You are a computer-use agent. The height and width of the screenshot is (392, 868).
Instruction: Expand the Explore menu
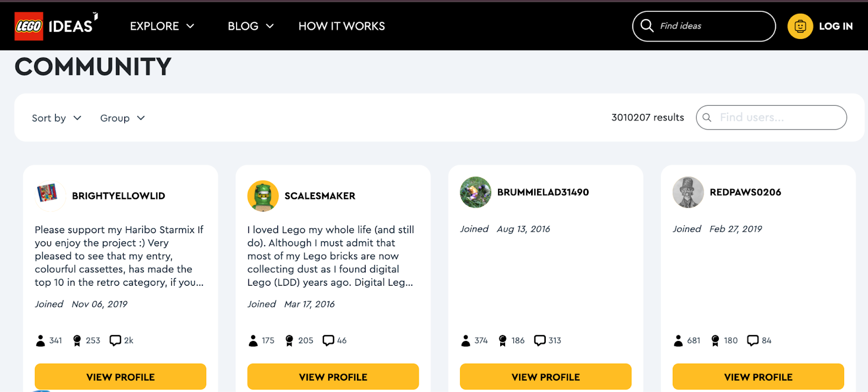tap(162, 26)
